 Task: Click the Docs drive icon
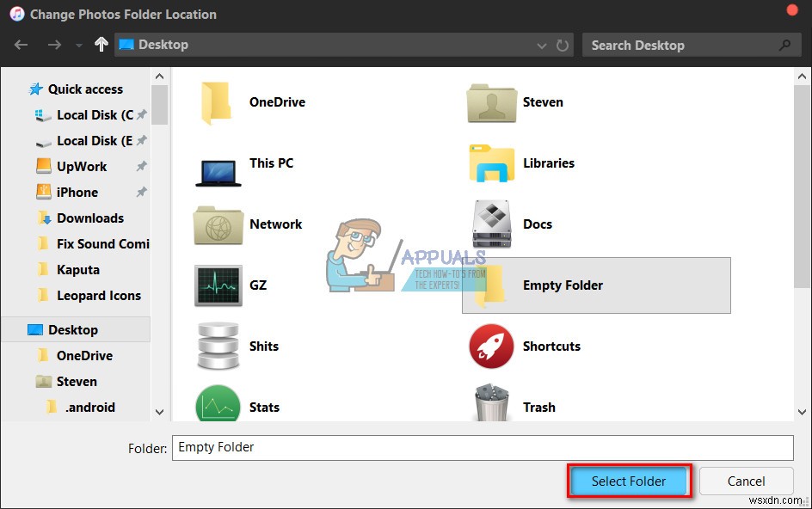coord(491,224)
